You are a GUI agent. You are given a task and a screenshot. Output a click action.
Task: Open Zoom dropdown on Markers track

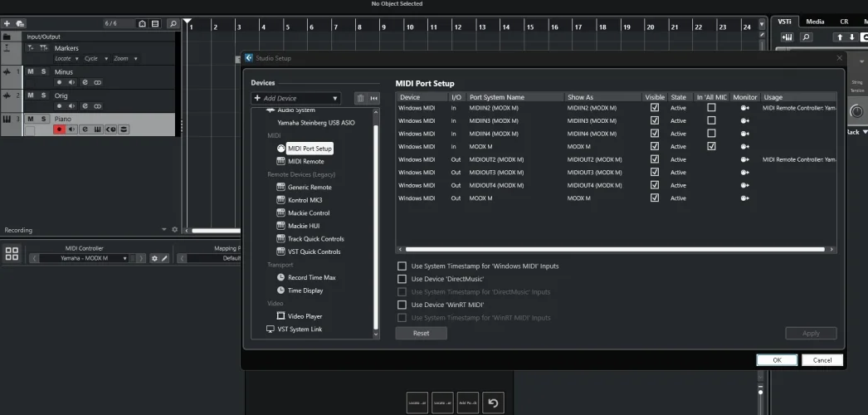pyautogui.click(x=125, y=59)
